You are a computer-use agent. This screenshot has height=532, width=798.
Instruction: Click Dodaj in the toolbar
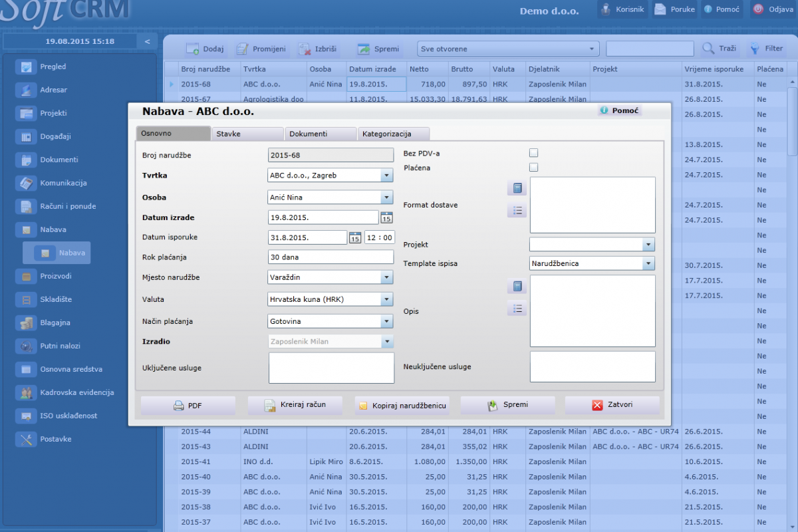[205, 49]
